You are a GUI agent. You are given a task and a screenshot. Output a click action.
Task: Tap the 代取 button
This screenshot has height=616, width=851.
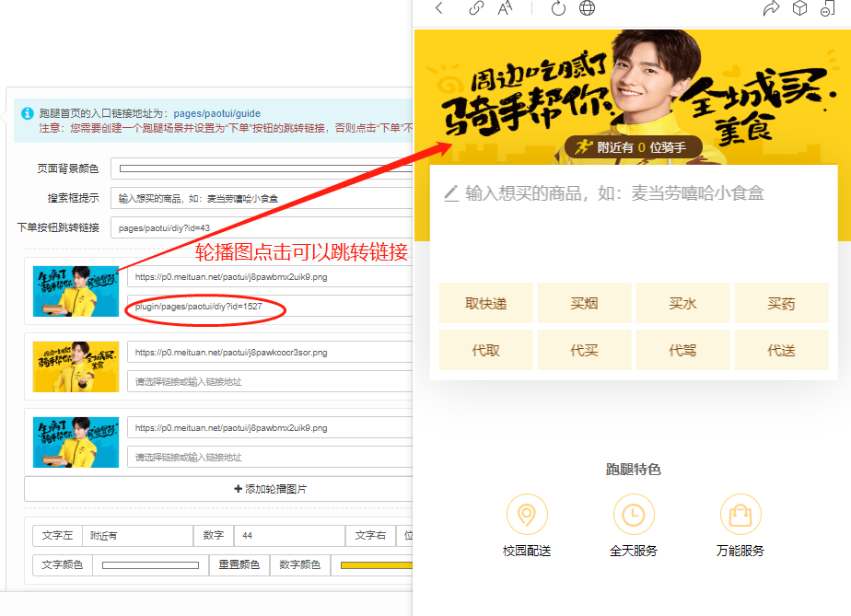click(x=485, y=350)
